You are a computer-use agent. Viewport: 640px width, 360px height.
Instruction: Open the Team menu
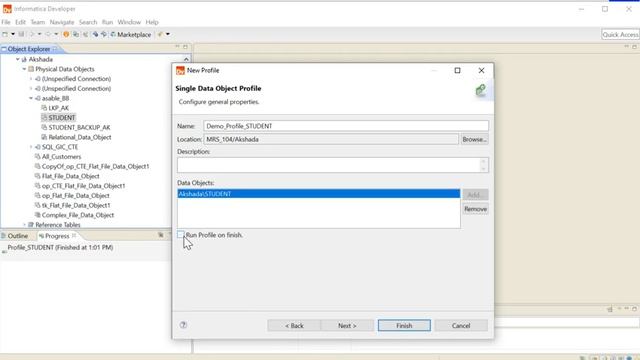[x=38, y=22]
